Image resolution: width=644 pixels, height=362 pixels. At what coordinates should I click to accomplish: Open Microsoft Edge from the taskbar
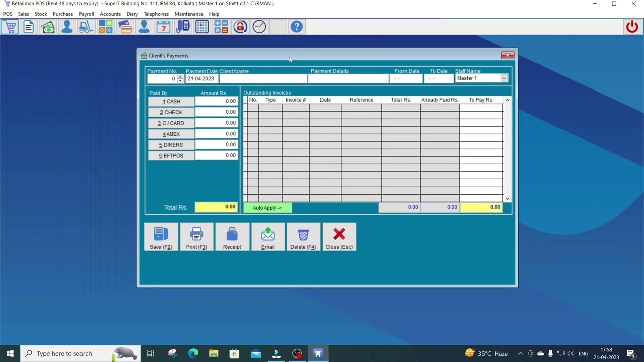point(193,353)
